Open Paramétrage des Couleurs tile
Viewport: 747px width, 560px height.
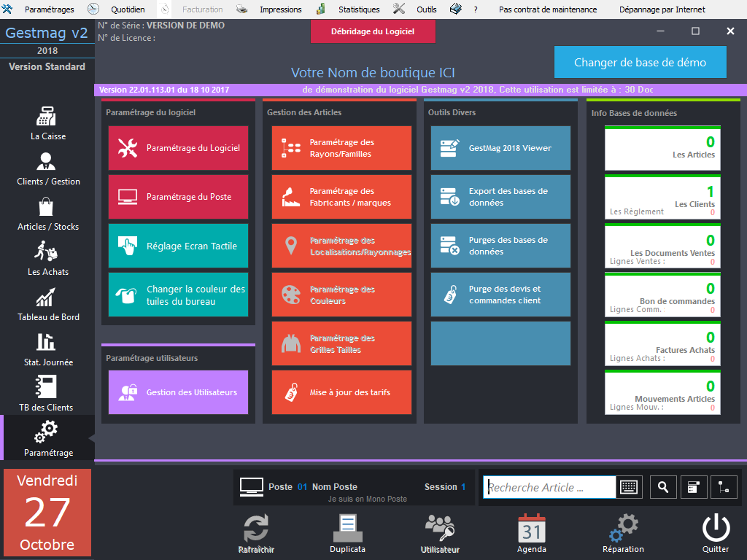(341, 295)
